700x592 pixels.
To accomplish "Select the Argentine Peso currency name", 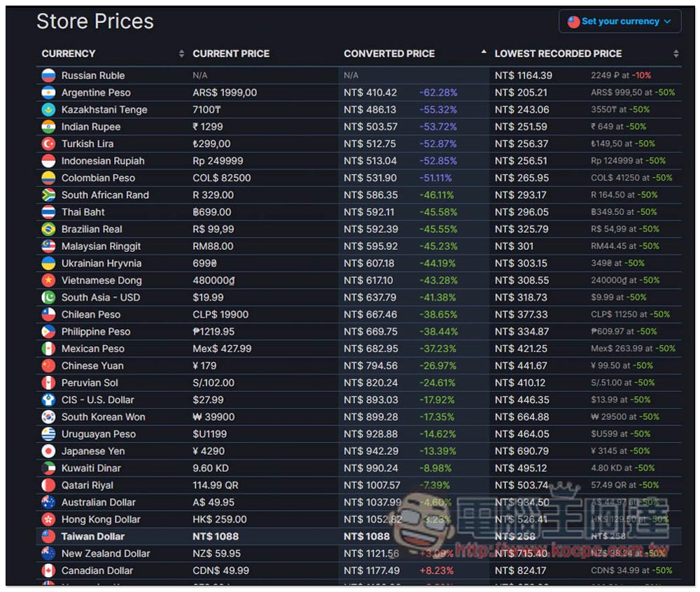I will (x=96, y=92).
